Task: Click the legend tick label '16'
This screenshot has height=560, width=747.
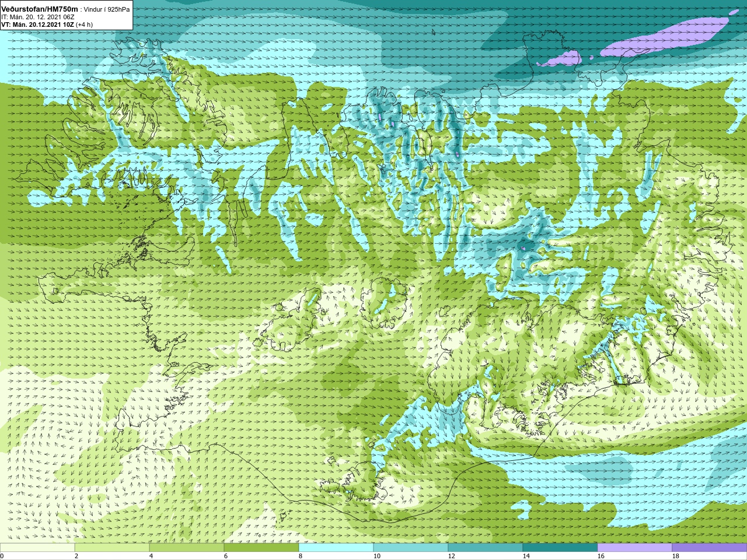Action: coord(601,556)
